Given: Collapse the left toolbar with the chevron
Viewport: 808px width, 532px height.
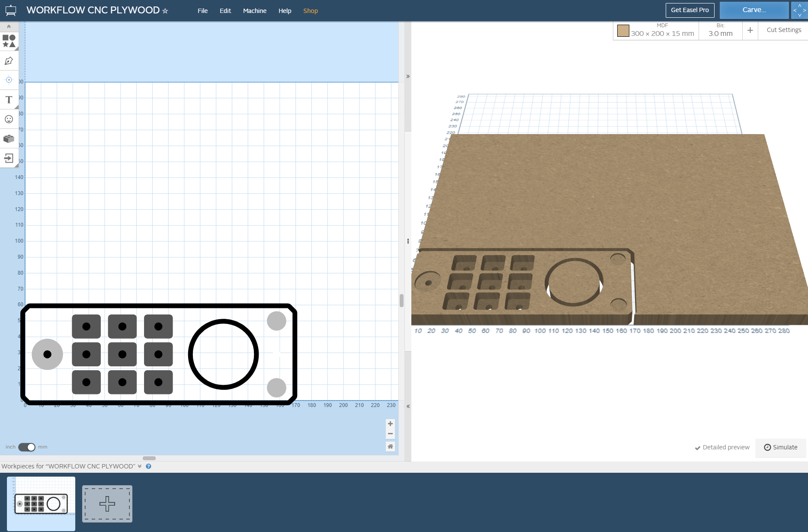Looking at the screenshot, I should (9, 26).
